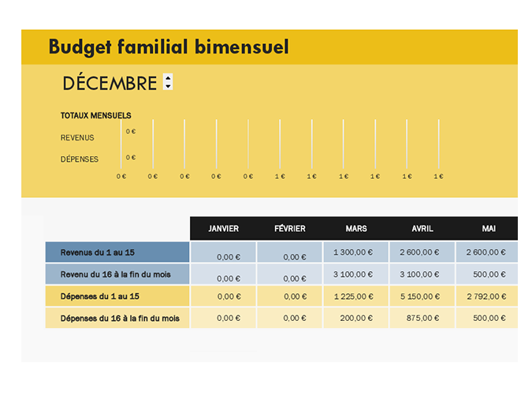Click Mars's 3 100,00 € income cell
This screenshot has width=532, height=410.
(x=356, y=274)
